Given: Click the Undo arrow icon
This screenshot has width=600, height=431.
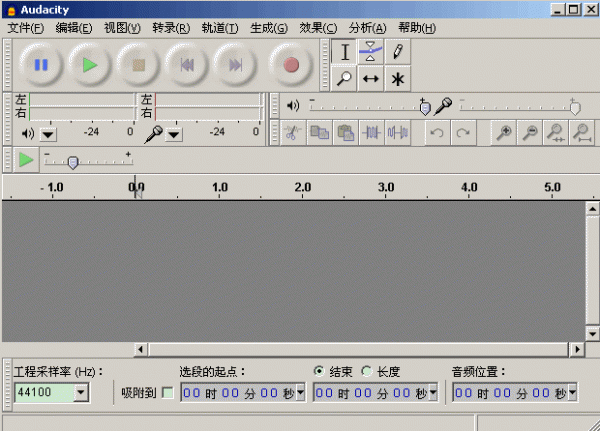Looking at the screenshot, I should tap(437, 133).
